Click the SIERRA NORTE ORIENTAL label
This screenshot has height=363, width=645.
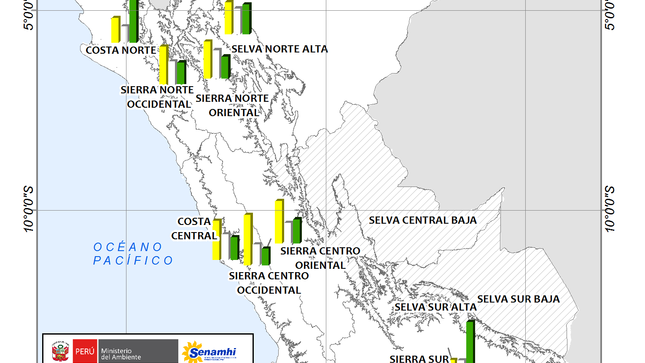coord(232,105)
